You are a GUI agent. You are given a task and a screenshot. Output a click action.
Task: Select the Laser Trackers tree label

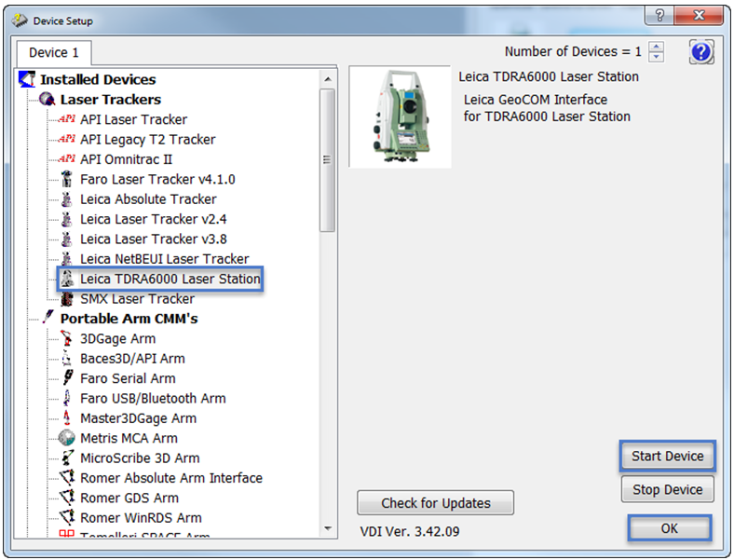[x=111, y=100]
